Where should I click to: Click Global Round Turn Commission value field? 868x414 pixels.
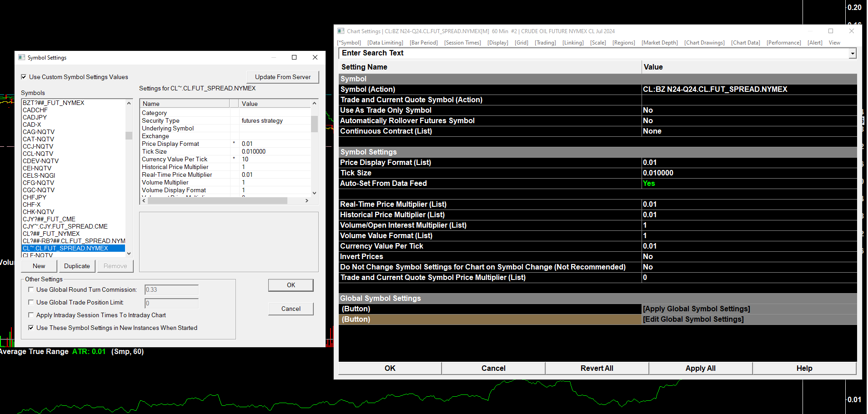click(171, 289)
